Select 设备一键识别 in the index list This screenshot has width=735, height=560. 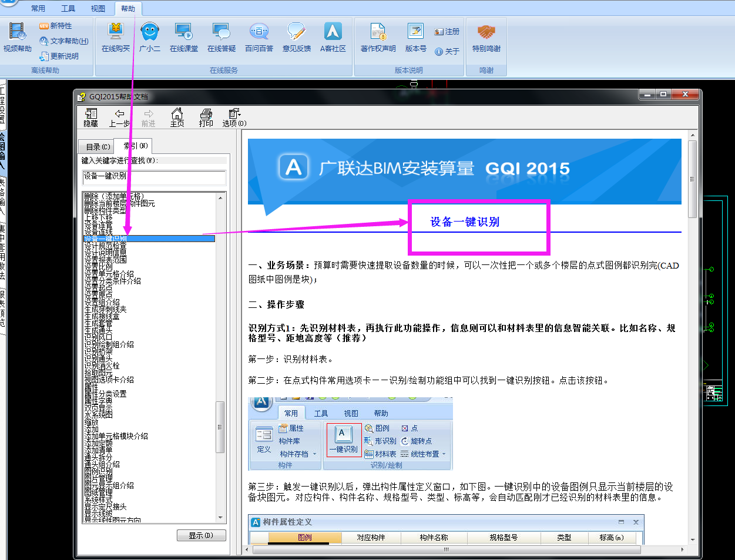click(149, 239)
